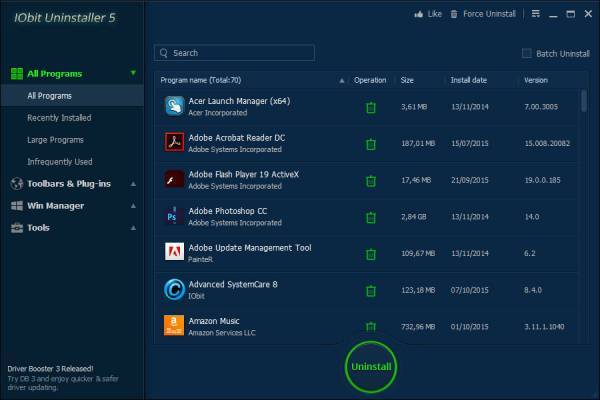
Task: Open Large Programs list
Action: tap(55, 140)
